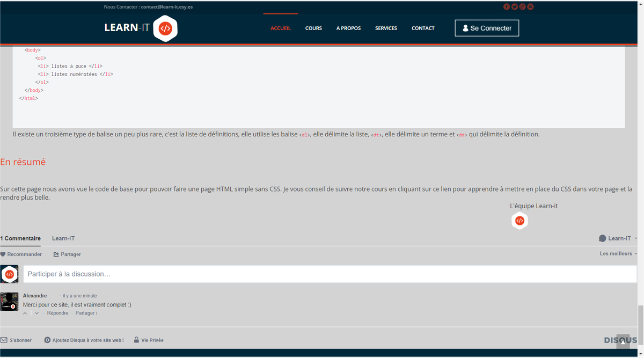Open the A PROPOS menu item
This screenshot has width=644, height=358.
(348, 28)
